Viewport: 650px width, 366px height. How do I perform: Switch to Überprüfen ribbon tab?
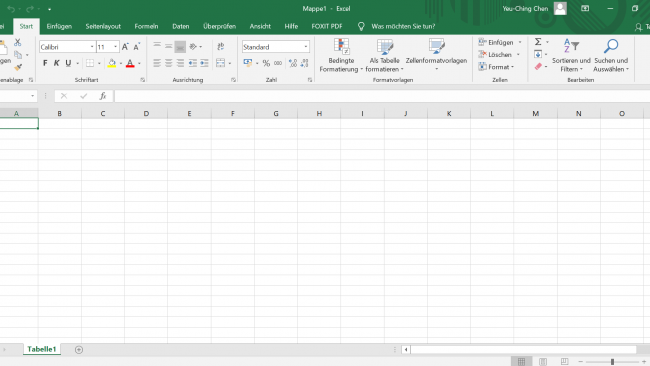(219, 27)
